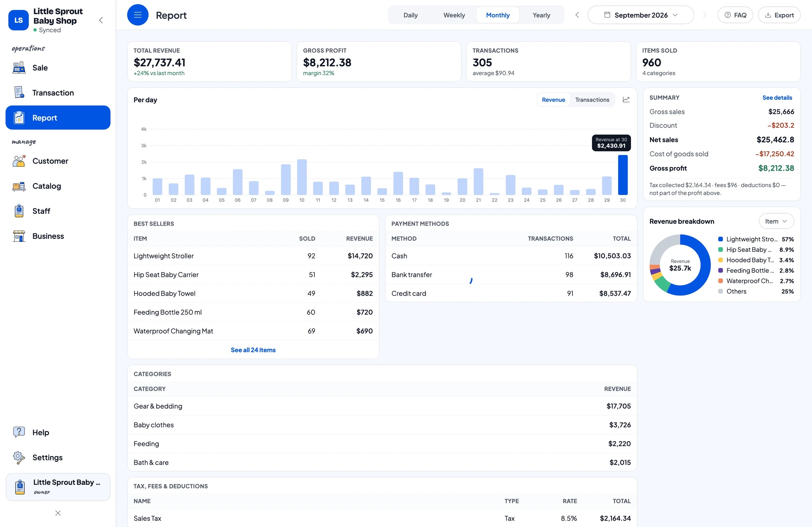Click the donut chart Revenue $25.7k center
Screen dimensions: 812x527
[x=680, y=265]
